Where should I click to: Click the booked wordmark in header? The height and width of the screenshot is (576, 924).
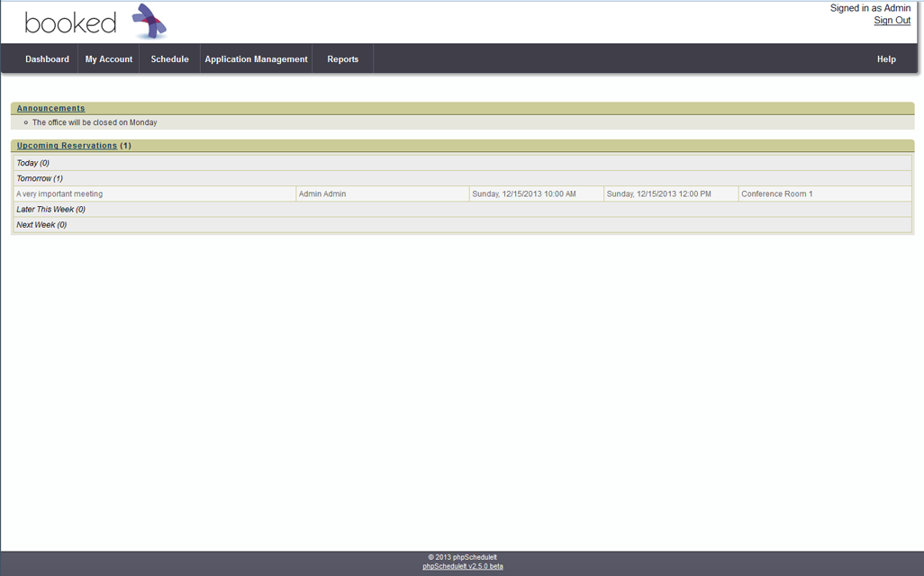[x=70, y=23]
